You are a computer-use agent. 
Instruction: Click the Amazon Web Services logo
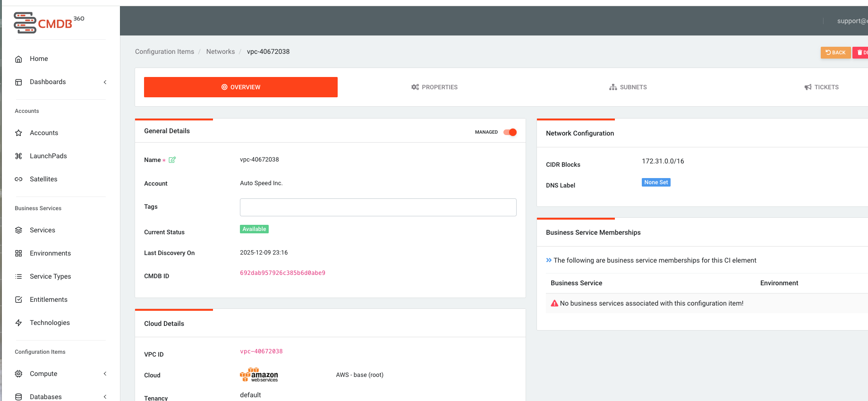pos(259,375)
